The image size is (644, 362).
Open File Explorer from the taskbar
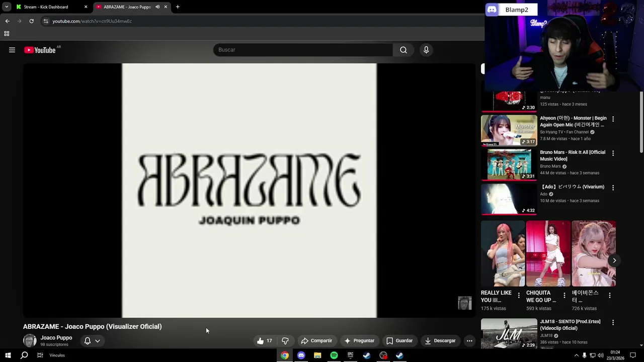317,355
